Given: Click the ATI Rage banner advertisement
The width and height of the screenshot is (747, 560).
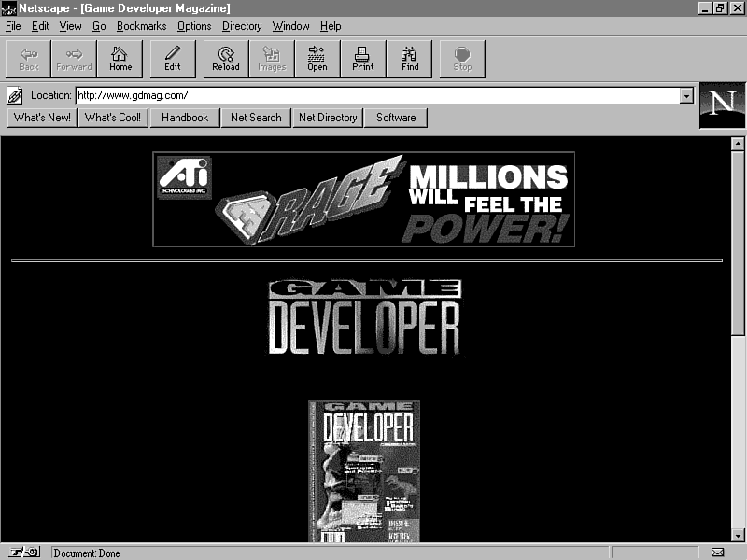Looking at the screenshot, I should coord(363,200).
